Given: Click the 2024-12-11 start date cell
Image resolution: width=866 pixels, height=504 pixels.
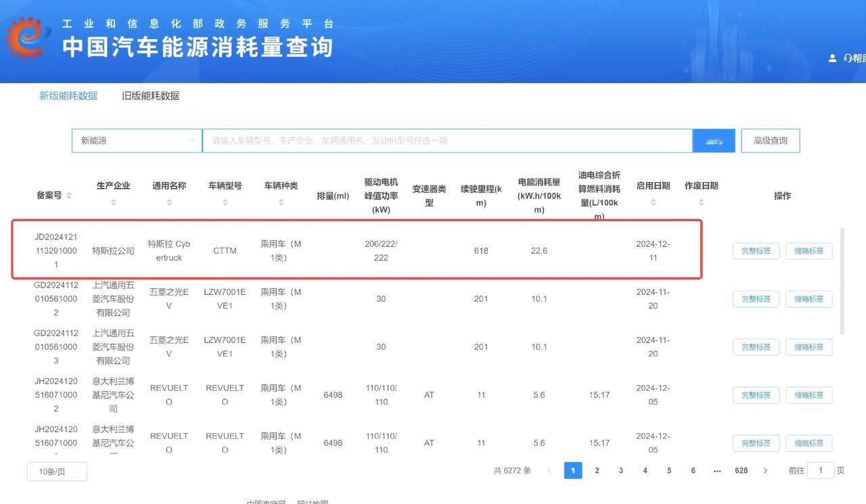Looking at the screenshot, I should [653, 251].
